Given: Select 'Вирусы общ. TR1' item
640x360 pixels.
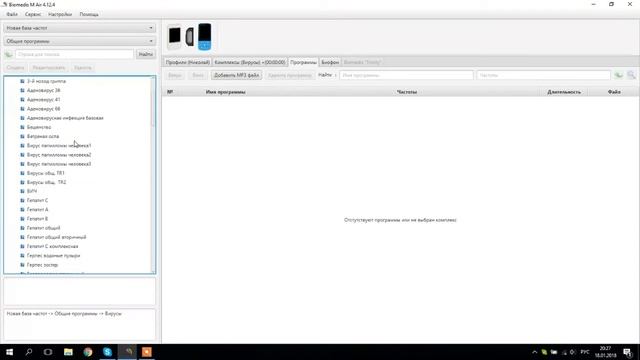Looking at the screenshot, I should (45, 173).
